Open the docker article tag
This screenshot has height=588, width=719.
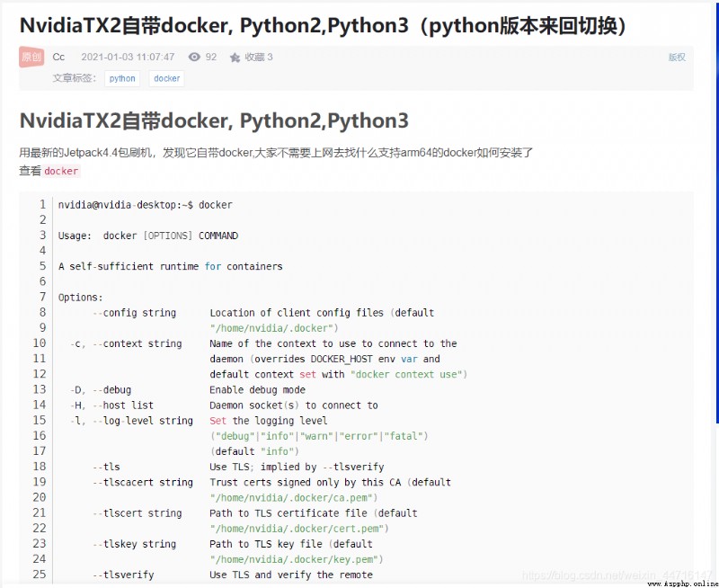tap(167, 78)
